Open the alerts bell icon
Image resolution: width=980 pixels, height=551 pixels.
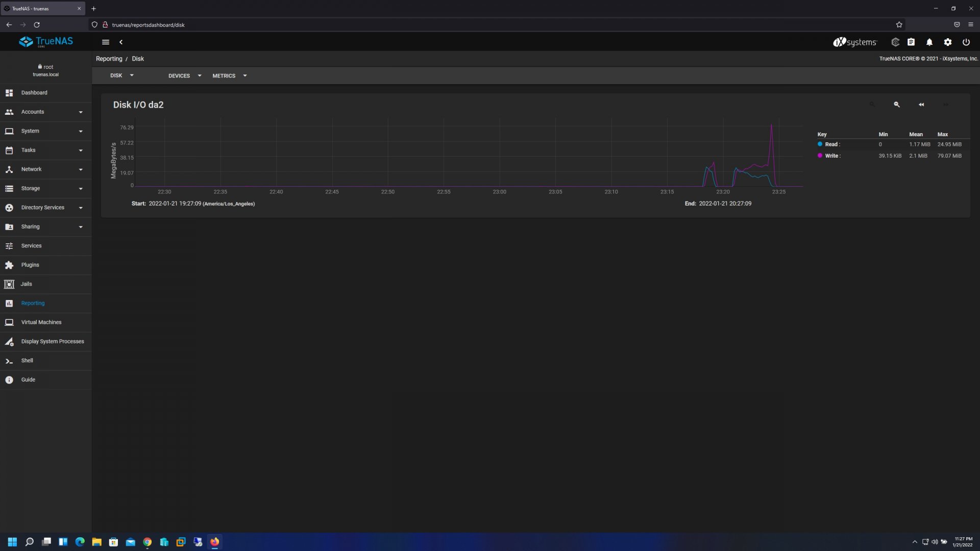929,42
